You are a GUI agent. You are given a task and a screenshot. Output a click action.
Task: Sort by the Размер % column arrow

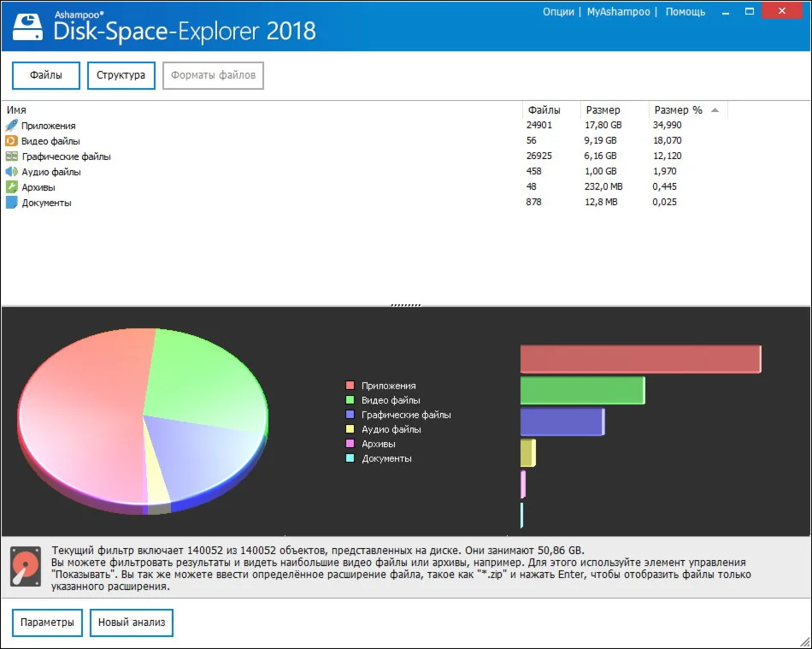[x=715, y=110]
